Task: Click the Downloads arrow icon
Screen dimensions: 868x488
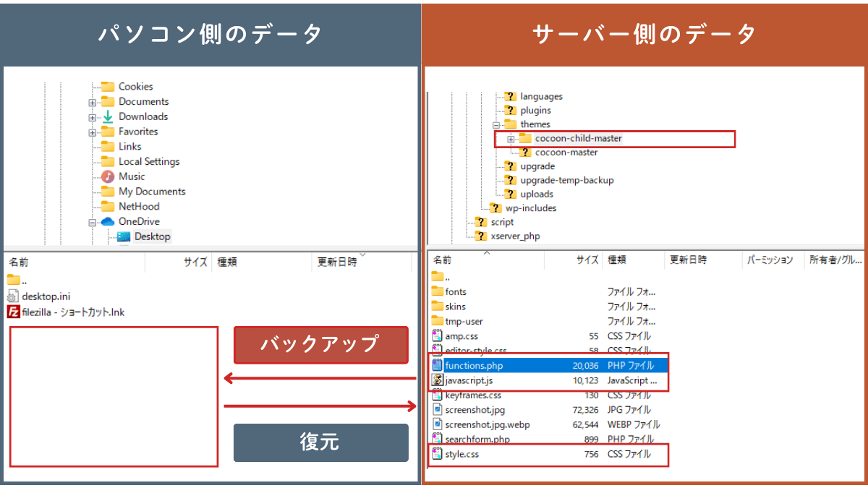Action: tap(108, 116)
